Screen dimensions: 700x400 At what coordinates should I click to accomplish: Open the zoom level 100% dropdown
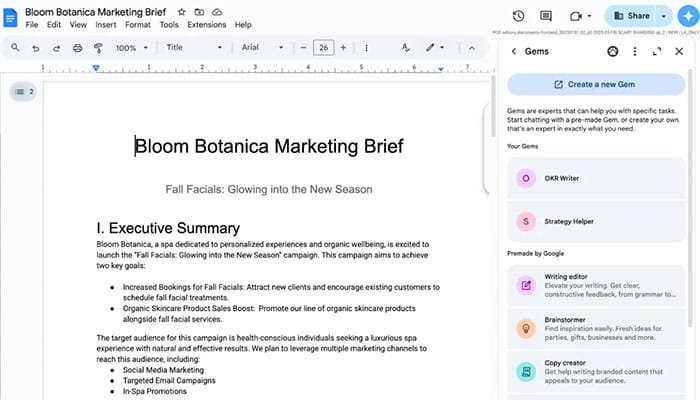pyautogui.click(x=130, y=47)
